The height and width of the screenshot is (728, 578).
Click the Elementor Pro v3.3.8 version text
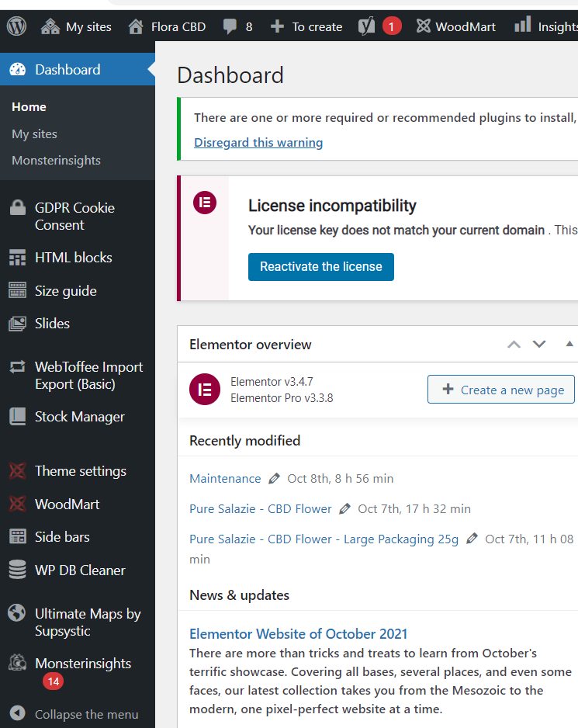coord(282,398)
